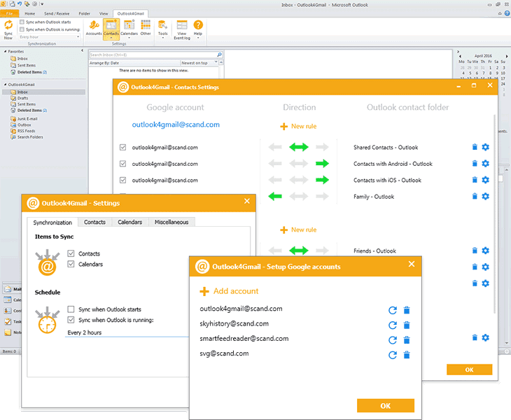Image resolution: width=511 pixels, height=420 pixels.
Task: Toggle ribbon 'Sync when Outlook is running' checkbox
Action: tap(22, 29)
